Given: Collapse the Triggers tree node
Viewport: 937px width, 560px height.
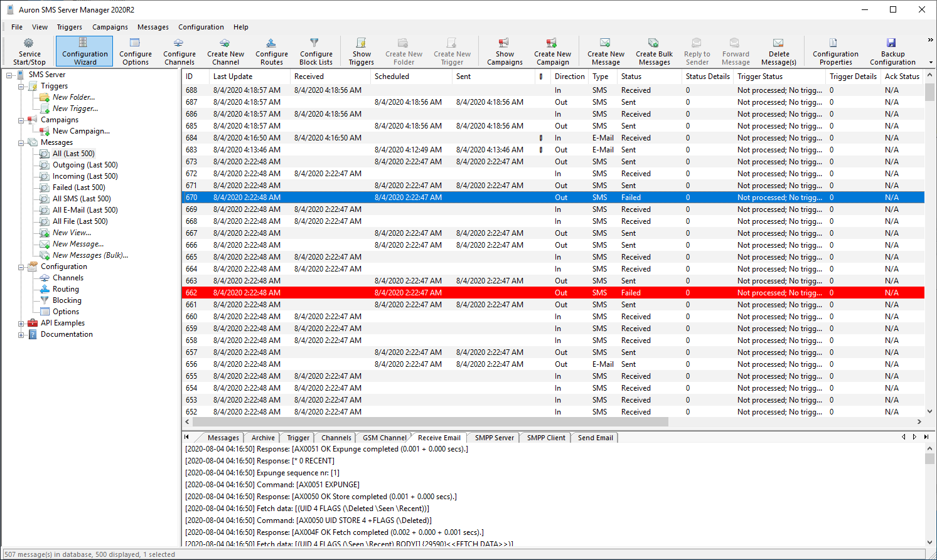Looking at the screenshot, I should pos(21,87).
